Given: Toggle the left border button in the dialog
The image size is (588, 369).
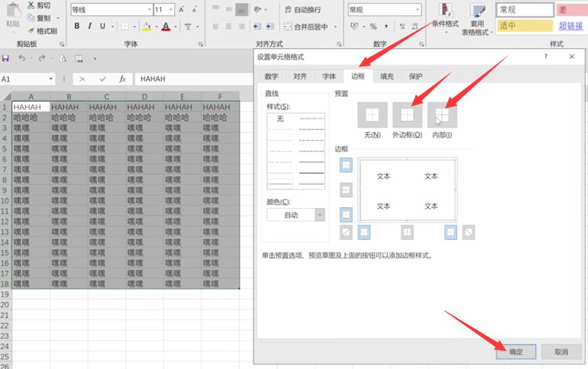Looking at the screenshot, I should click(x=363, y=232).
